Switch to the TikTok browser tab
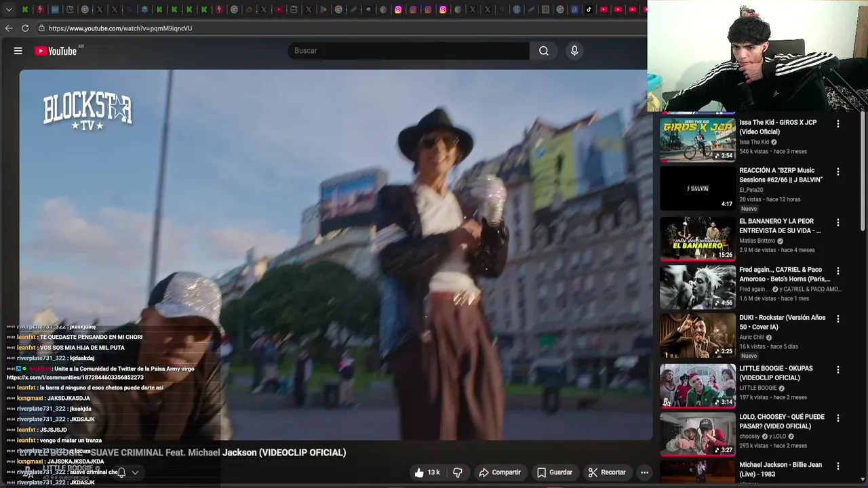 589,9
